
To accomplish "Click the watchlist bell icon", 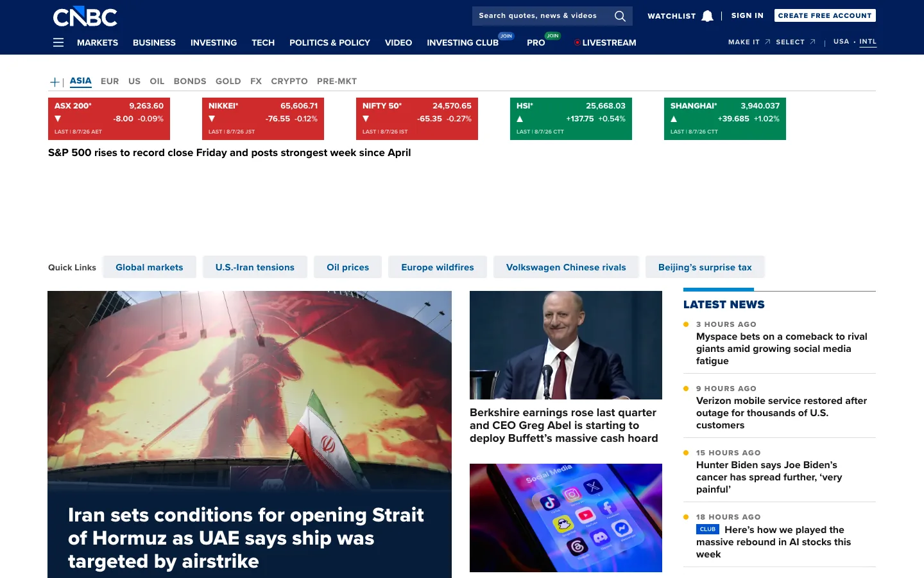I will (707, 16).
